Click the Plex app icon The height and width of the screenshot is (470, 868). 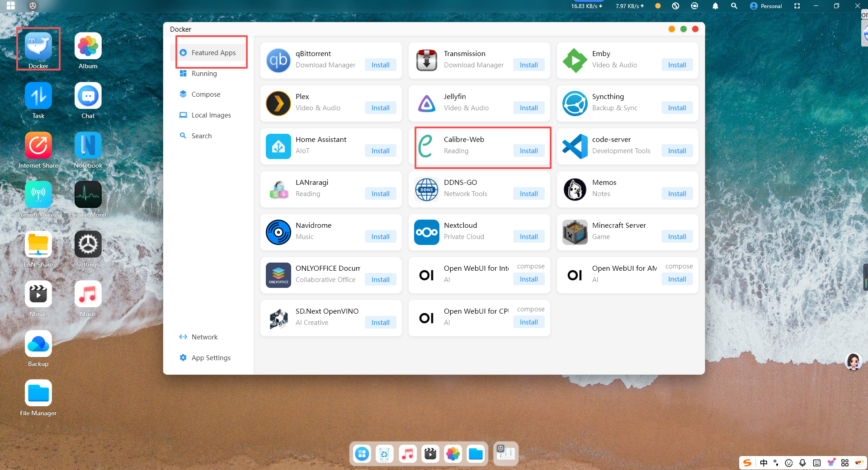pos(278,103)
